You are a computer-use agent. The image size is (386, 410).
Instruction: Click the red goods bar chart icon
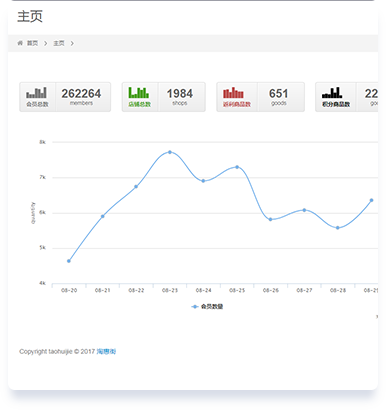(233, 93)
